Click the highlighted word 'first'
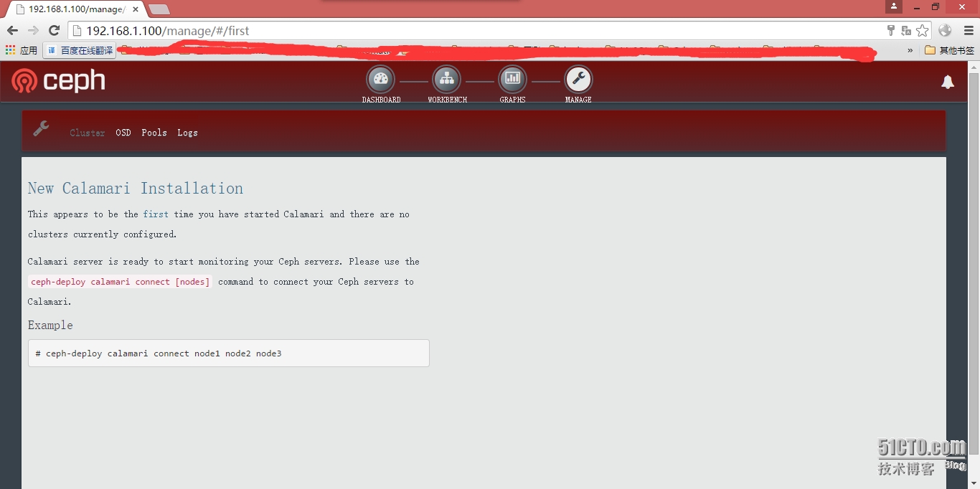Viewport: 980px width, 489px height. 156,214
